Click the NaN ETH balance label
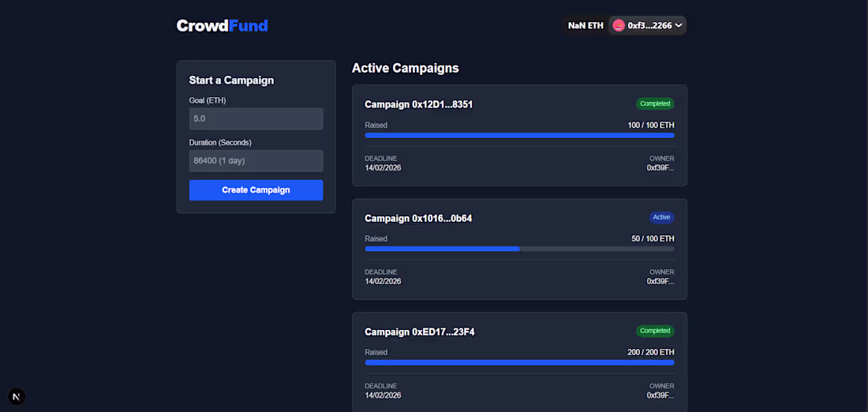 [586, 25]
